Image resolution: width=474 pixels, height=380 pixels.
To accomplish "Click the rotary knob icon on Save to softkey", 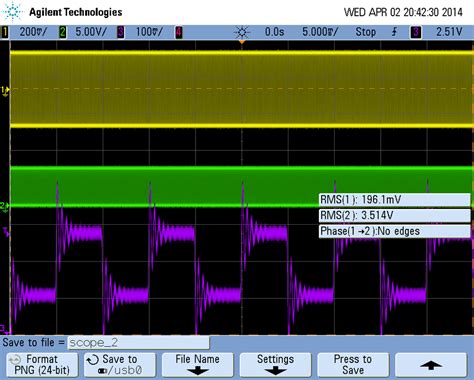I will (92, 360).
